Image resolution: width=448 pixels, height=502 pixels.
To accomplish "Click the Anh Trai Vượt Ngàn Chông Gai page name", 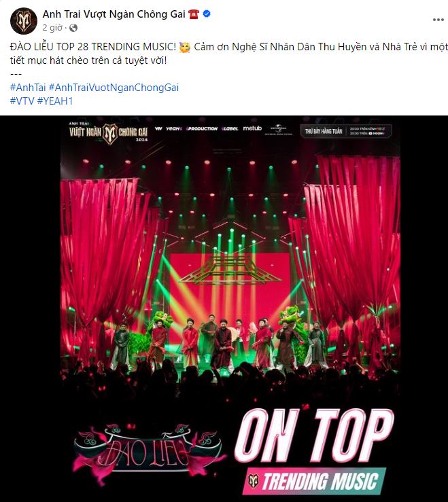I will tap(114, 14).
